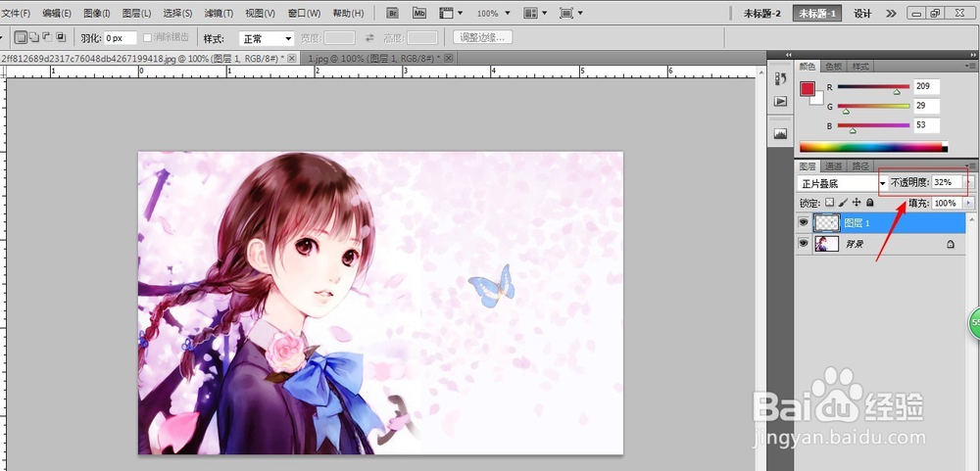Click the View Extras filmstrip icon

pyautogui.click(x=446, y=13)
